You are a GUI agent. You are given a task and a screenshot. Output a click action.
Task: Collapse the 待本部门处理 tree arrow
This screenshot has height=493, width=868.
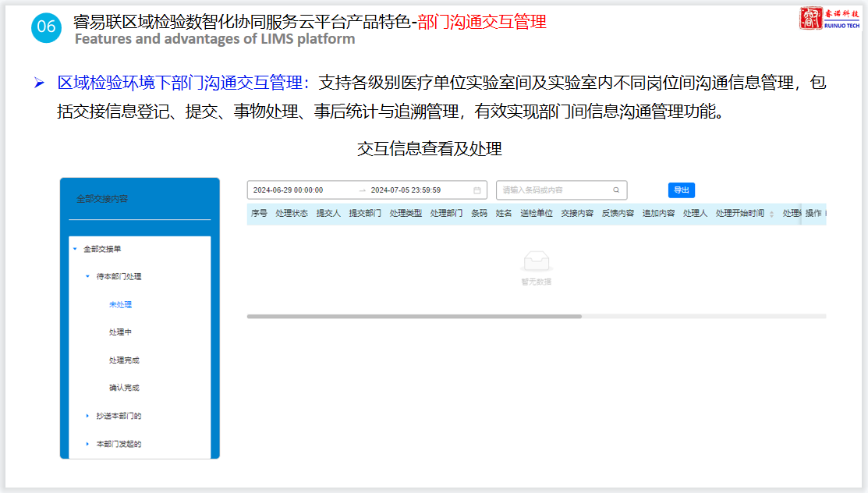coord(87,276)
